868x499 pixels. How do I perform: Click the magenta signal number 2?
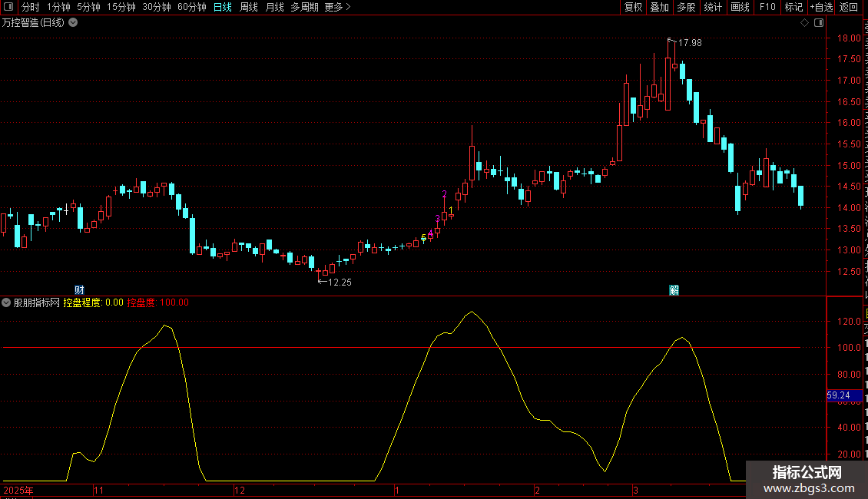coord(445,194)
